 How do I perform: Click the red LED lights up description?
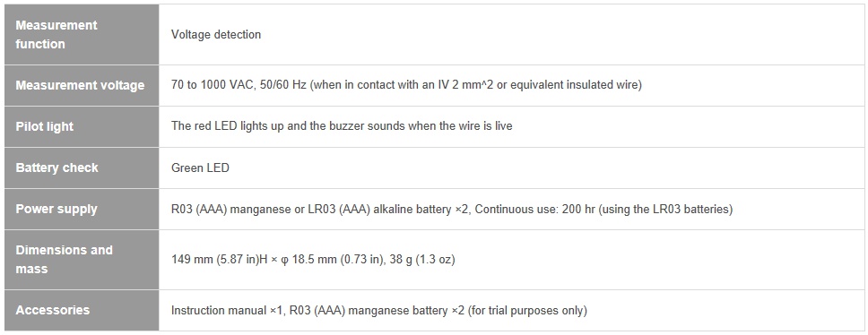[x=342, y=126]
